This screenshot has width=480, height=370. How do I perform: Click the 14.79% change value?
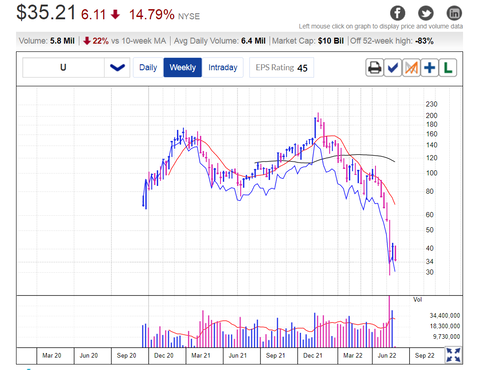tap(152, 15)
